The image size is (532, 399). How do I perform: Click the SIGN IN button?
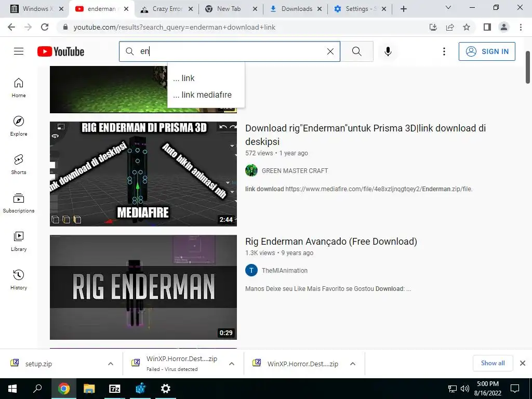487,51
